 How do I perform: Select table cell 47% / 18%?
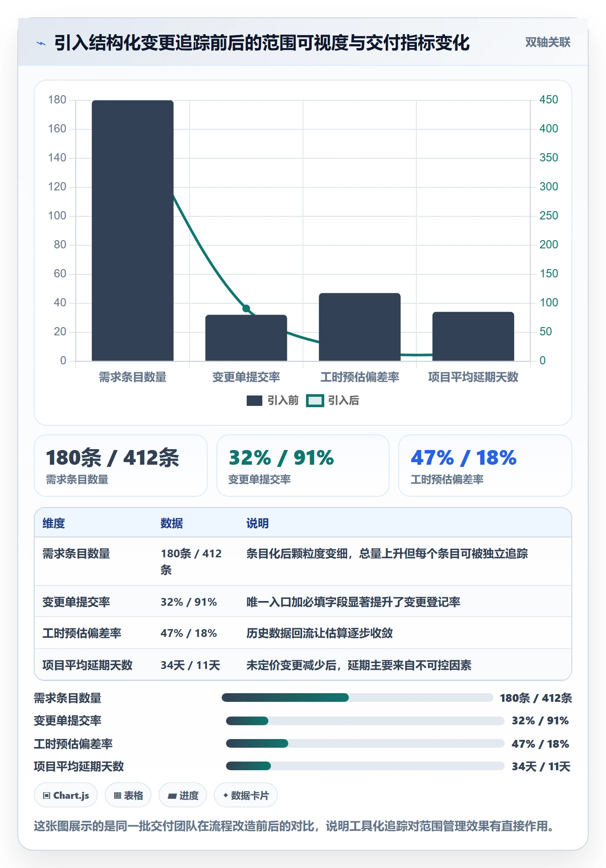tap(189, 633)
